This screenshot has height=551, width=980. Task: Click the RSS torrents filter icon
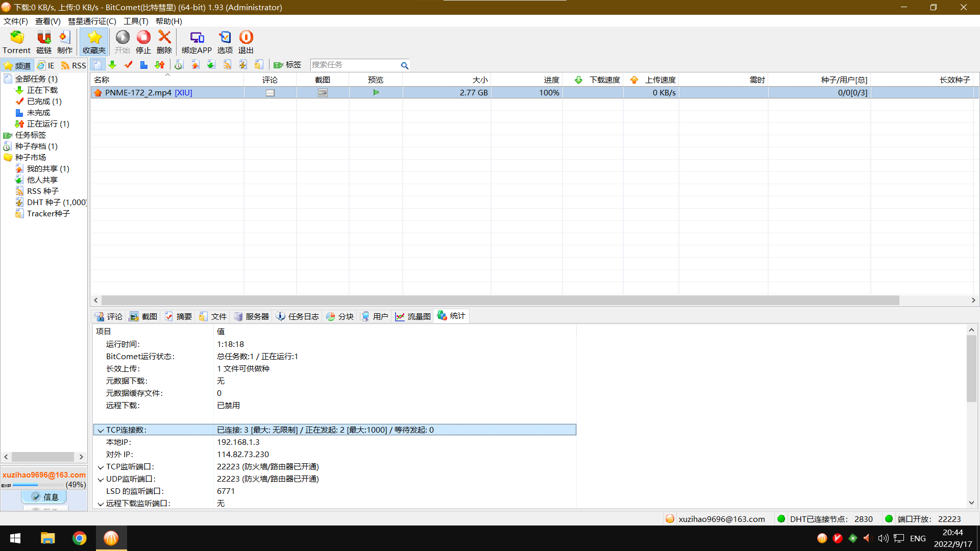(227, 65)
